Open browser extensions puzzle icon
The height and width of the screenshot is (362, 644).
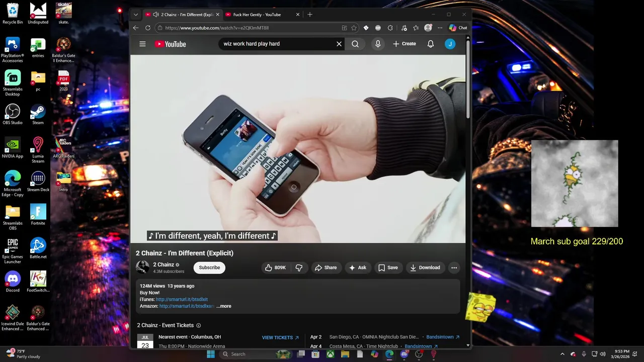390,28
